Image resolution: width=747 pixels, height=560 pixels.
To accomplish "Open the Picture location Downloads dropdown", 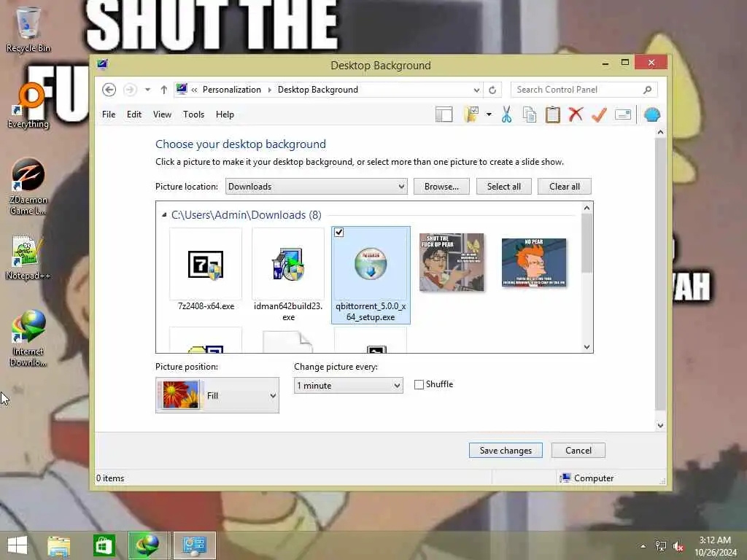I will pyautogui.click(x=317, y=186).
